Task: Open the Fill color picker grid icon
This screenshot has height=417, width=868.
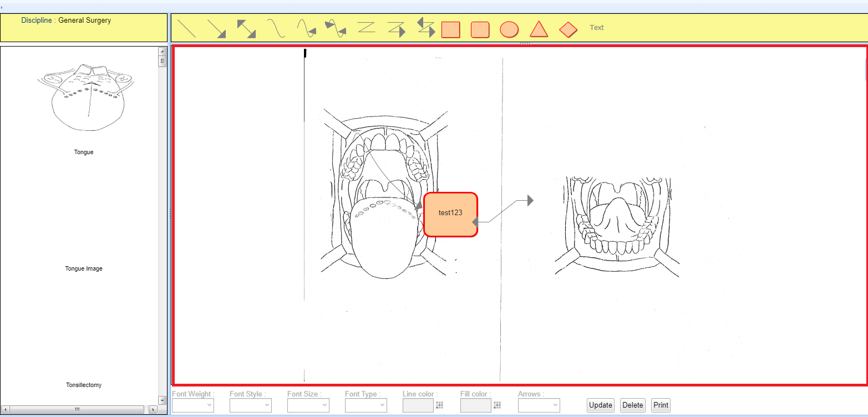Action: (x=498, y=405)
